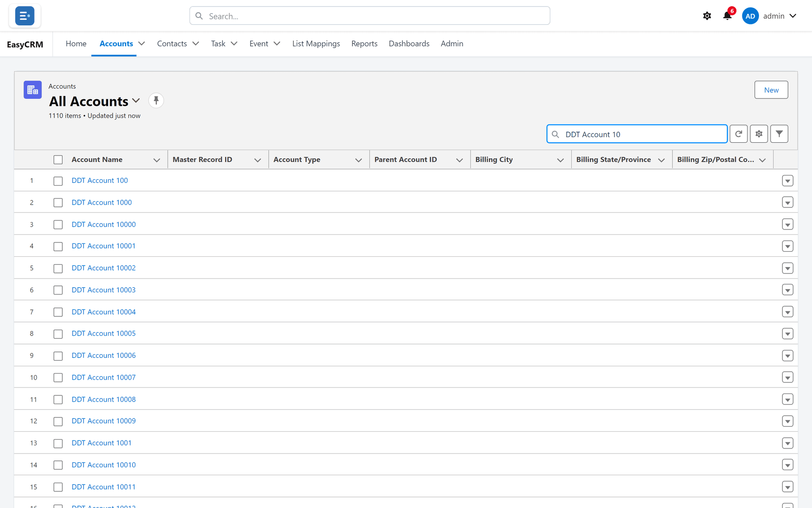Expand the Contacts nav dropdown arrow

click(196, 43)
